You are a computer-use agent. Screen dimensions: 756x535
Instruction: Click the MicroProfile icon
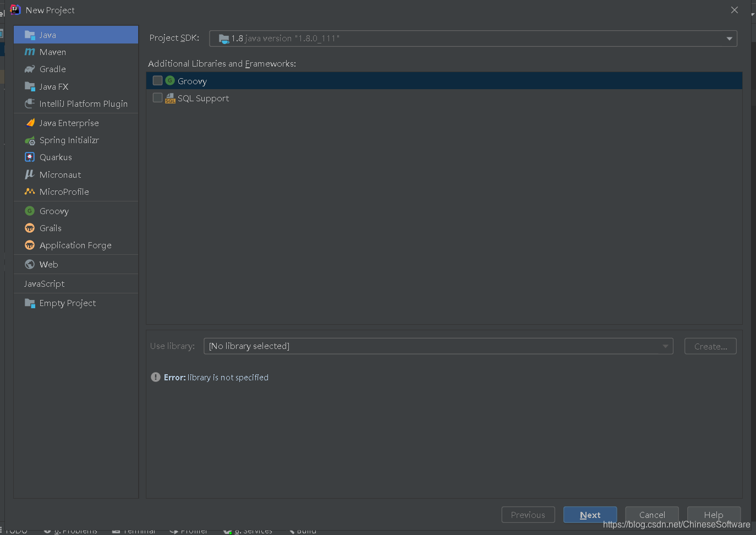click(x=30, y=192)
